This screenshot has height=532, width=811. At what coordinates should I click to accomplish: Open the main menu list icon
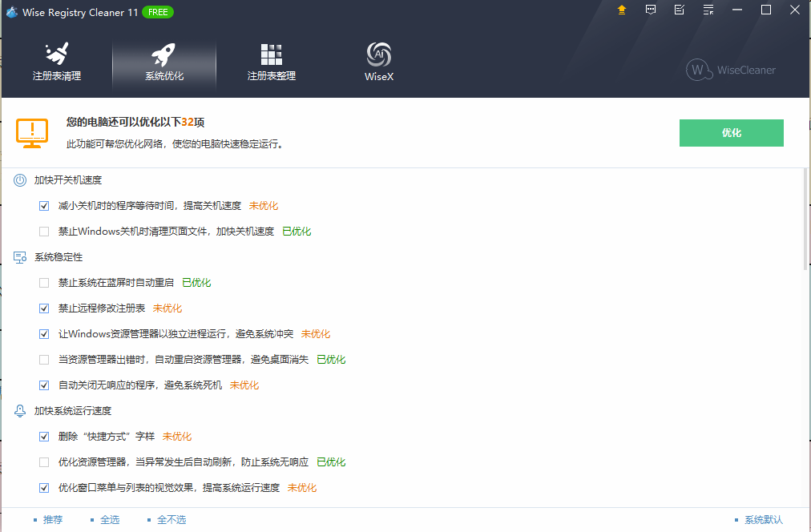click(x=708, y=10)
